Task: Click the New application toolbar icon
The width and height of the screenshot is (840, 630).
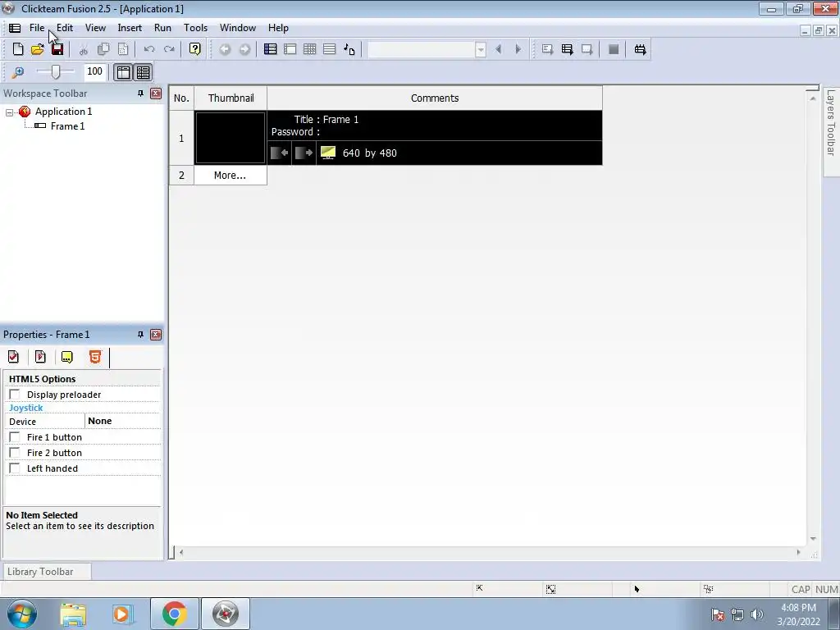Action: pyautogui.click(x=18, y=49)
